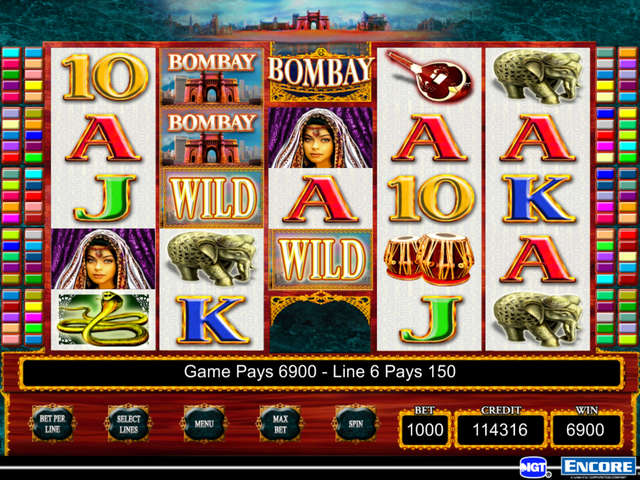Click the veiled woman symbol on the first reel

103,259
